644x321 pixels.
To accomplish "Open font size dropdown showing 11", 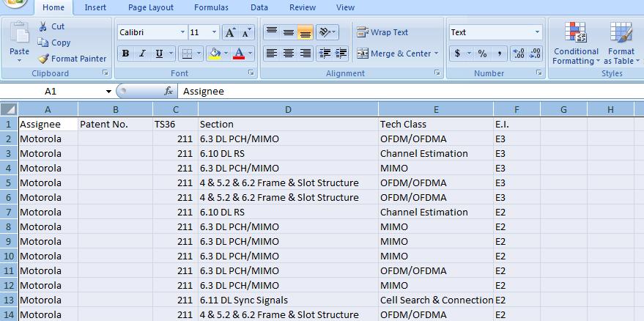I will pyautogui.click(x=215, y=32).
